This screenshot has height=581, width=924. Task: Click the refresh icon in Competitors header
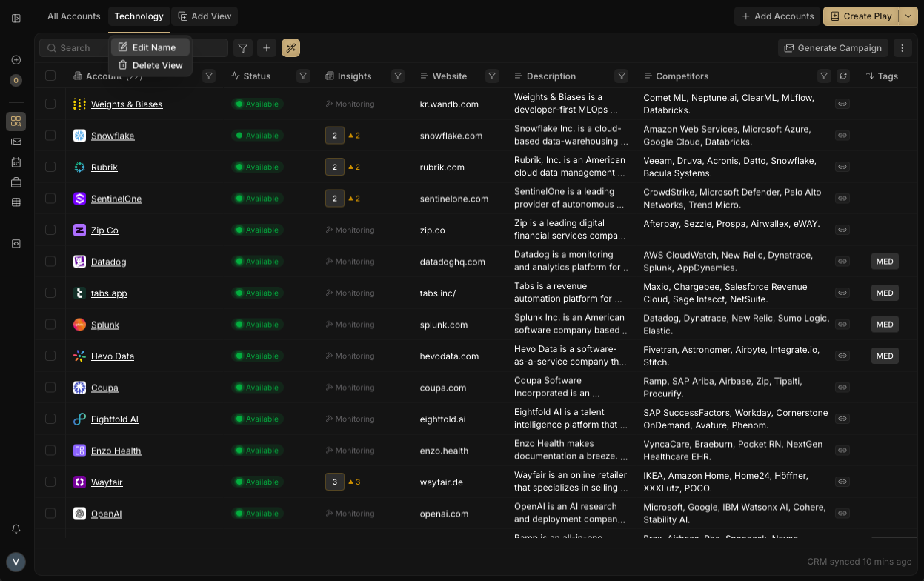click(x=842, y=76)
